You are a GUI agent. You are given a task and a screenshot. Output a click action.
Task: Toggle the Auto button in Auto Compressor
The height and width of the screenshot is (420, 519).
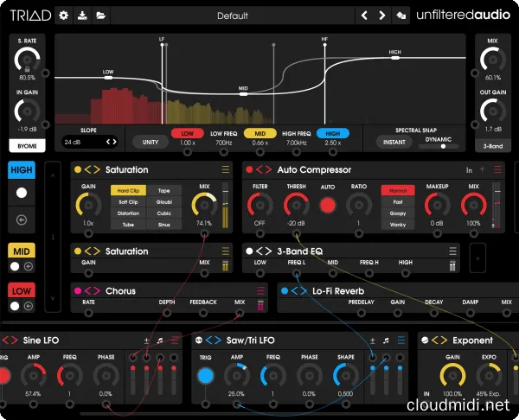click(x=328, y=205)
